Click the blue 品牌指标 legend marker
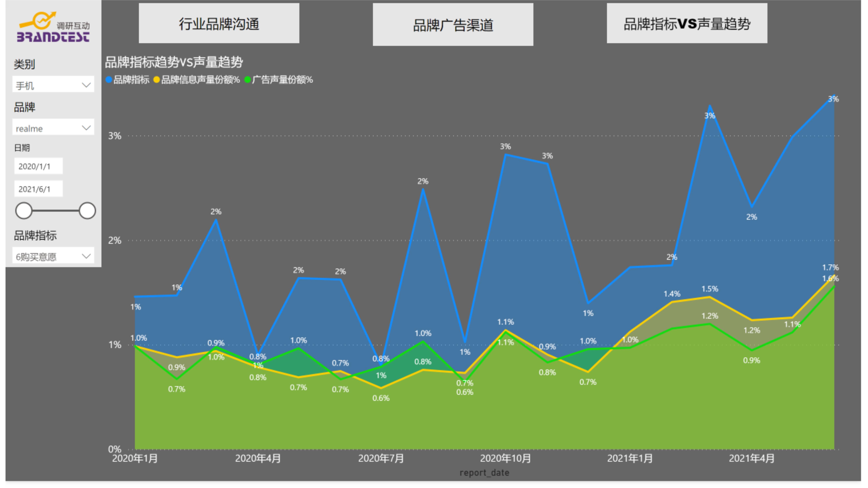This screenshot has width=868, height=488. click(x=109, y=80)
